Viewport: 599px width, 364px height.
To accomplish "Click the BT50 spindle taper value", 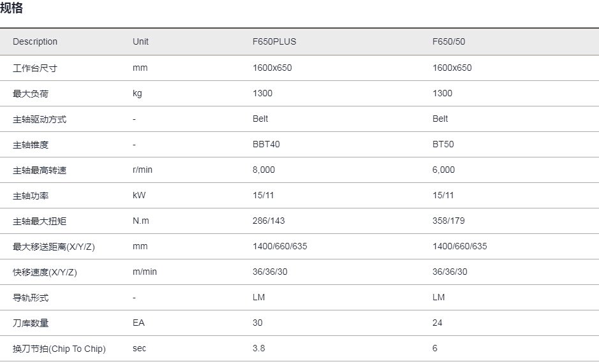I will [443, 144].
